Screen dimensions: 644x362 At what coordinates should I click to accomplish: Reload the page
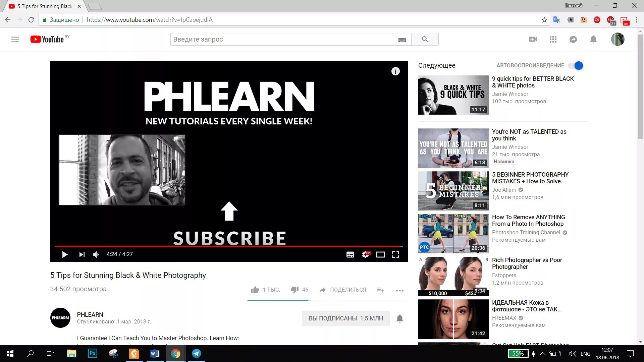[x=31, y=20]
